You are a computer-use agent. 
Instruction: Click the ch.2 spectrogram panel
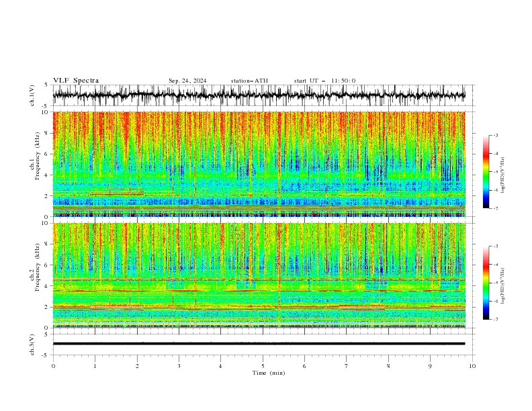click(x=259, y=275)
